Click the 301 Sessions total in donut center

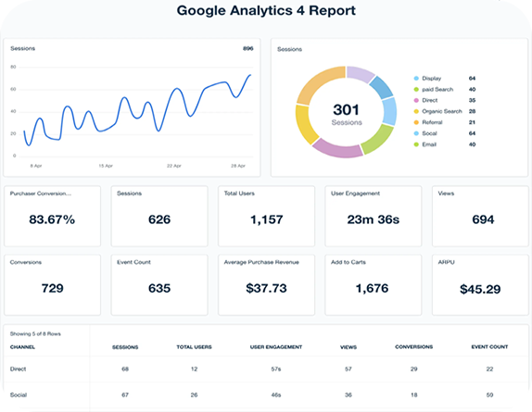pos(347,115)
